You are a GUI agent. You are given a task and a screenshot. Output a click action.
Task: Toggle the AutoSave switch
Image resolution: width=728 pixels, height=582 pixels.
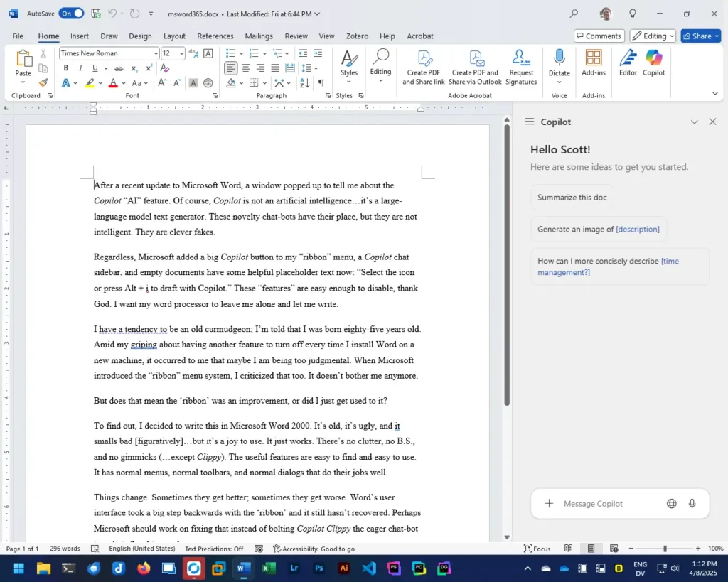coord(70,14)
